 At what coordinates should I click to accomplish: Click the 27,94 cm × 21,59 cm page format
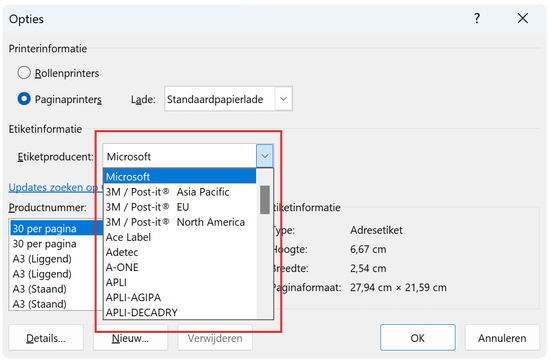point(398,288)
